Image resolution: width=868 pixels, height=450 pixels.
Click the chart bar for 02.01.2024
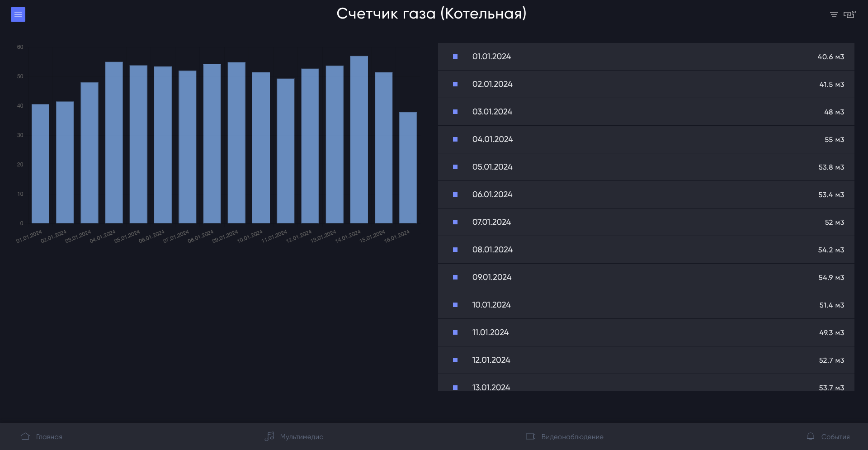(x=65, y=162)
